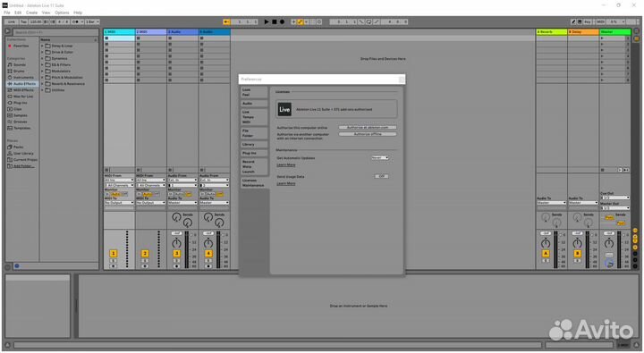Screen dimensions: 644x353
Task: Toggle the Draw Mode pencil button
Action: [573, 21]
